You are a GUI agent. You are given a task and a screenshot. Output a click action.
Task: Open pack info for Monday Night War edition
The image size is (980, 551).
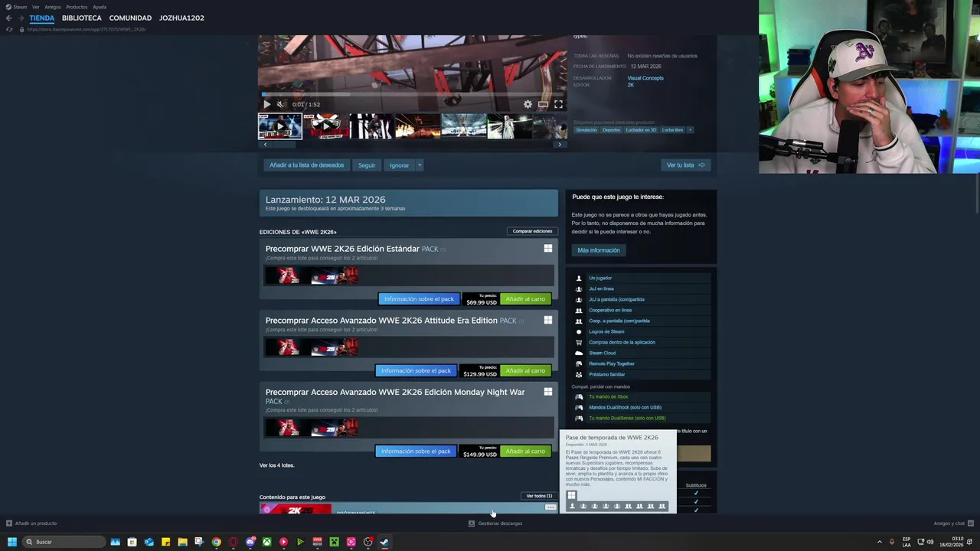click(416, 452)
